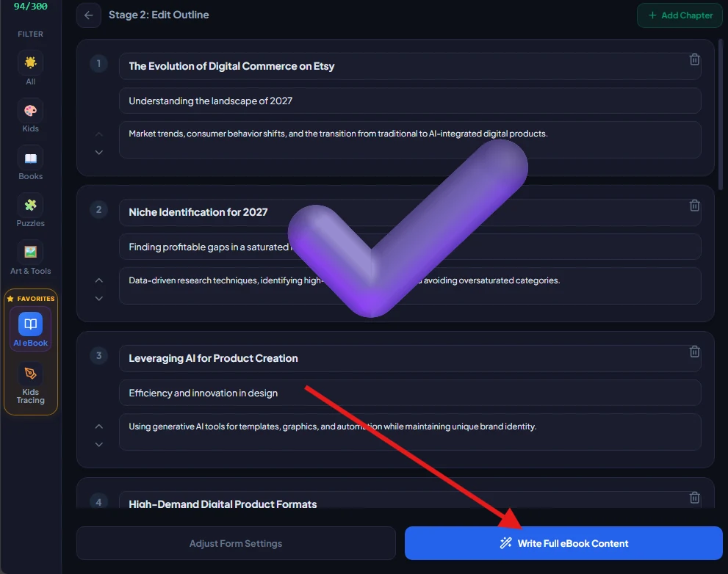Edit title Niche Identification for 2027
Viewport: 728px width, 574px height.
[410, 213]
